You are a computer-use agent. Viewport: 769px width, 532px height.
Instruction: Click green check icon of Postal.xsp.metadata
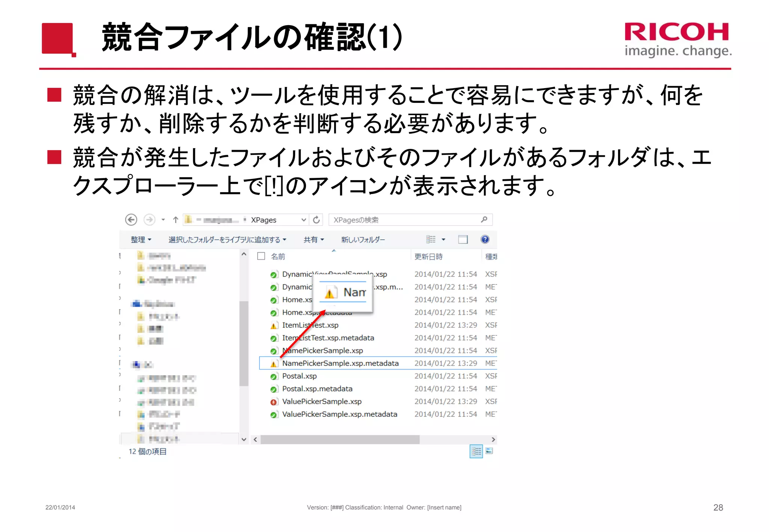[274, 389]
